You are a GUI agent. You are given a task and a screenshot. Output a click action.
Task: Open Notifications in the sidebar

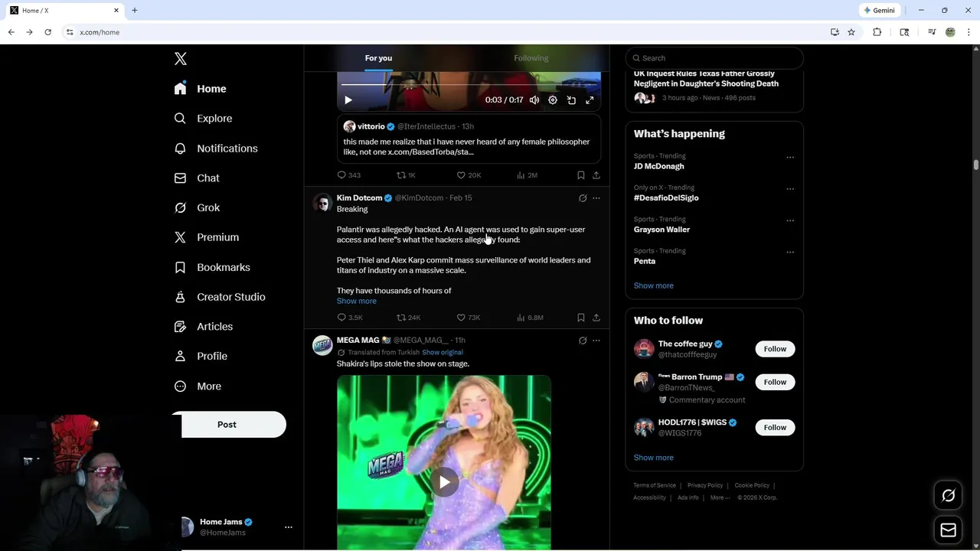tap(216, 148)
